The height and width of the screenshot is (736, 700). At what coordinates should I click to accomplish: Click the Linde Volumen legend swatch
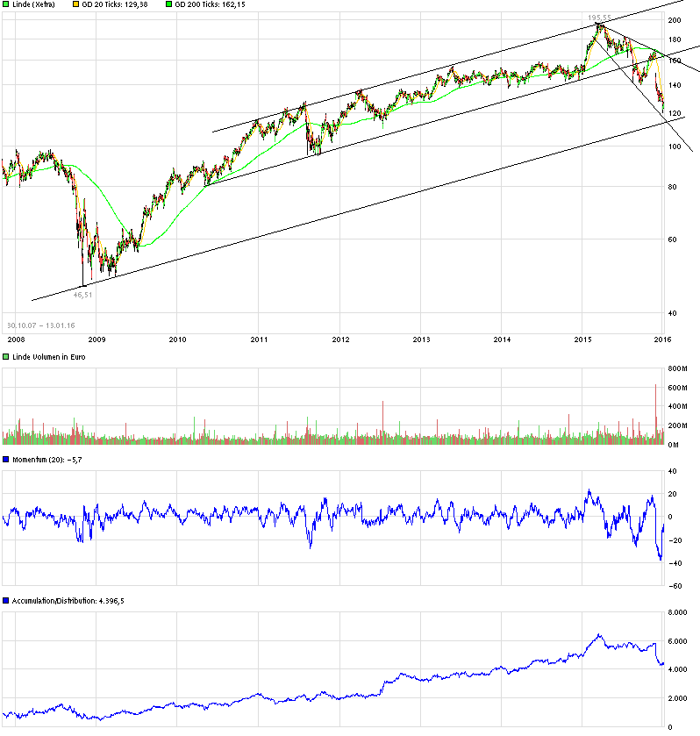5,357
